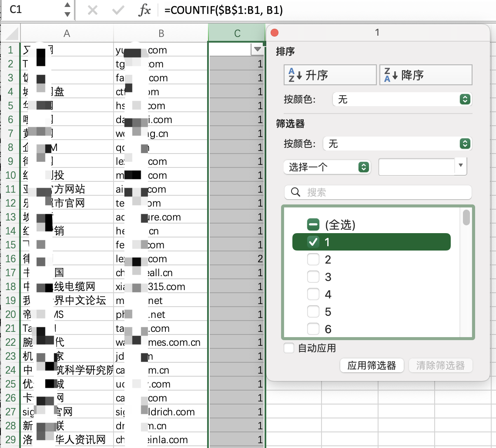The width and height of the screenshot is (496, 448).
Task: Open the filter 按颜色 dropdown
Action: click(x=397, y=144)
